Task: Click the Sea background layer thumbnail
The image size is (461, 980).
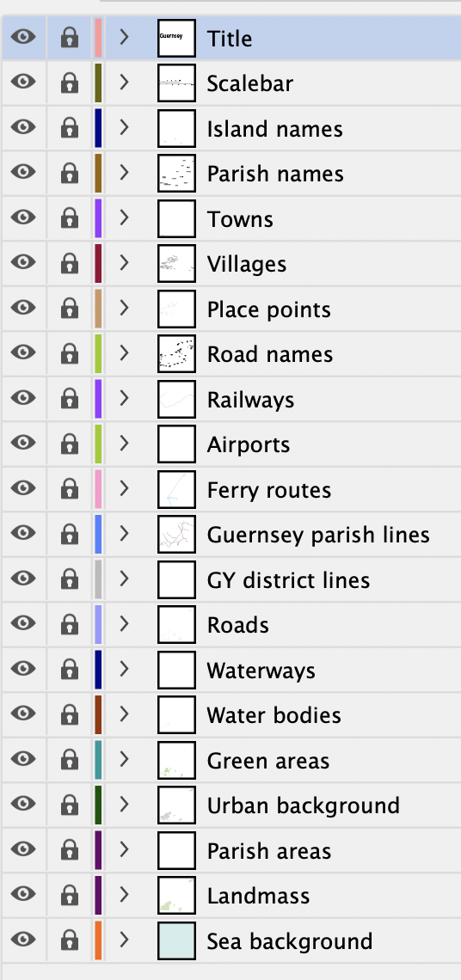Action: 176,940
